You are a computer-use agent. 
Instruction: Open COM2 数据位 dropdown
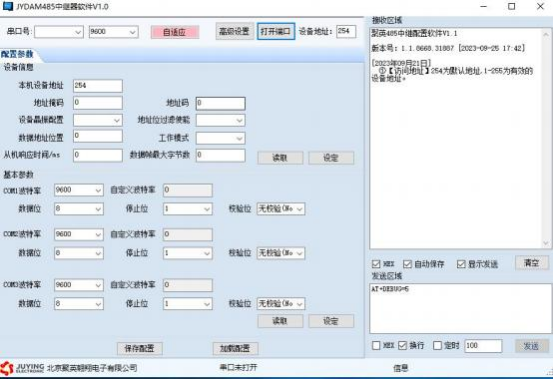(79, 253)
